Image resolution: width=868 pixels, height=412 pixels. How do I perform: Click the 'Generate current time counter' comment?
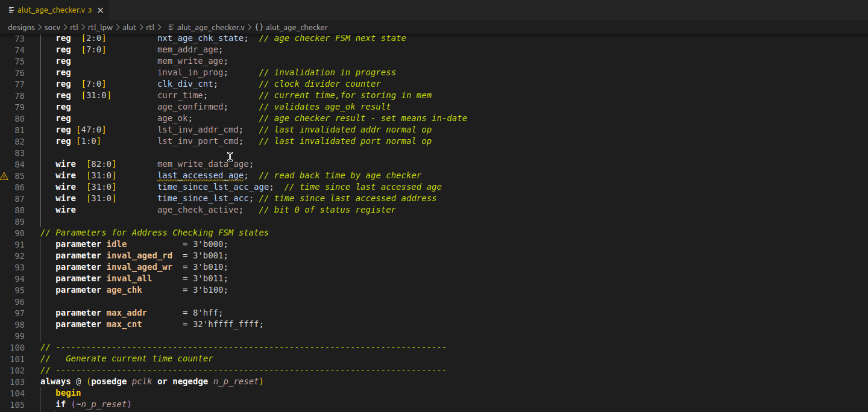point(139,359)
